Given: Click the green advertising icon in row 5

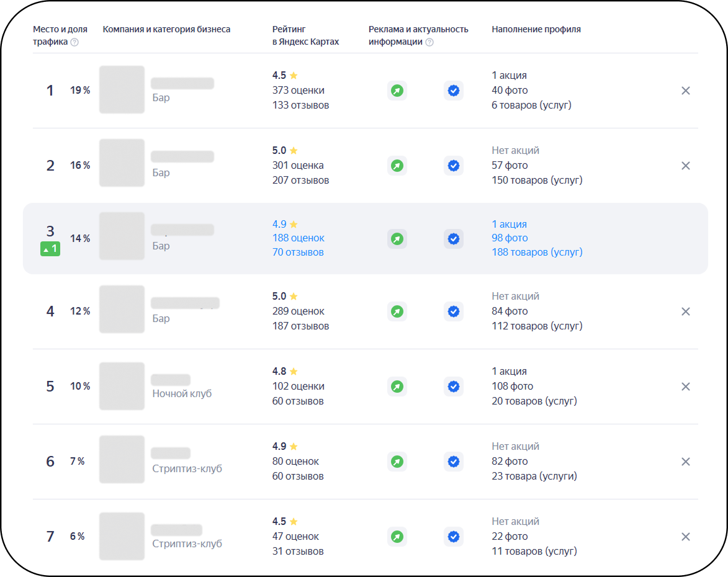Looking at the screenshot, I should coord(397,387).
